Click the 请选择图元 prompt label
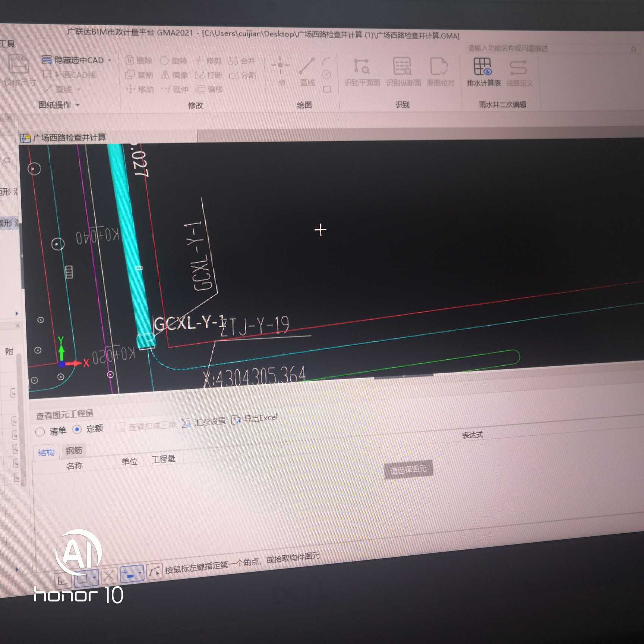Image resolution: width=644 pixels, height=644 pixels. point(408,470)
